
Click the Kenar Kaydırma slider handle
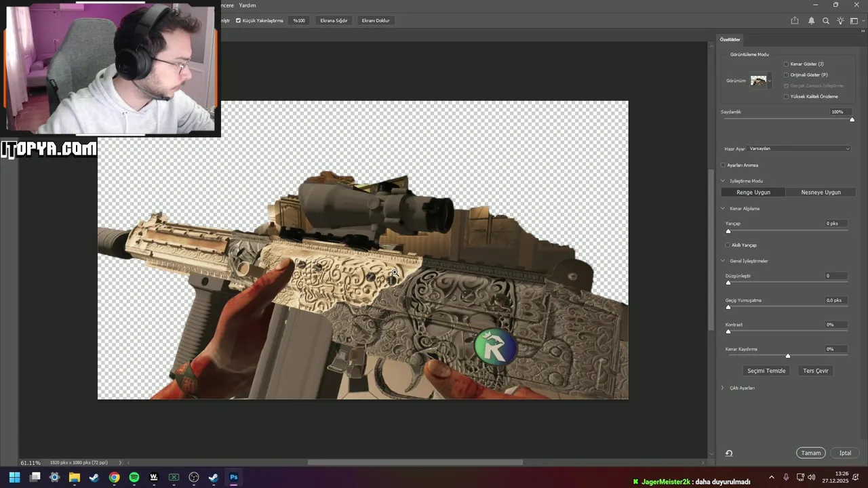(788, 356)
